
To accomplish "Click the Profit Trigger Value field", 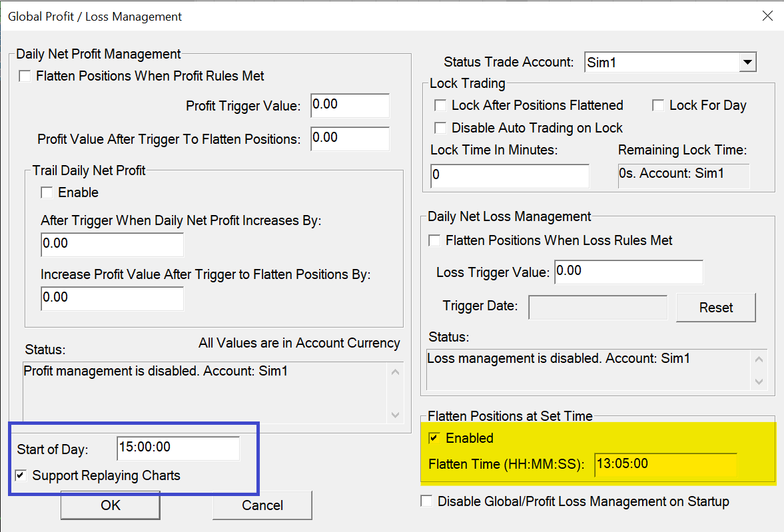I will coord(350,105).
